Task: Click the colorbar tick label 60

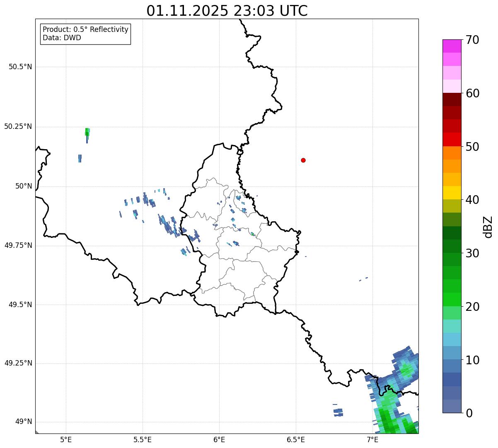Action: click(x=472, y=93)
